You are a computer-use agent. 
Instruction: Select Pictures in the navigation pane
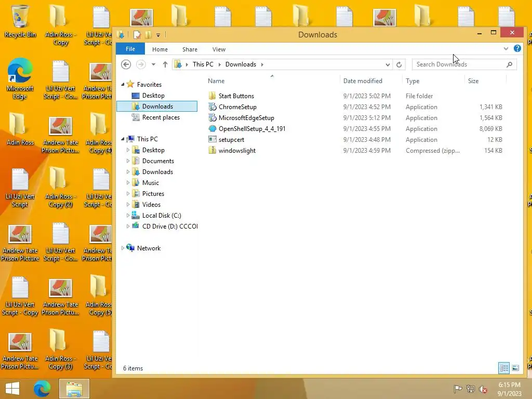(153, 194)
